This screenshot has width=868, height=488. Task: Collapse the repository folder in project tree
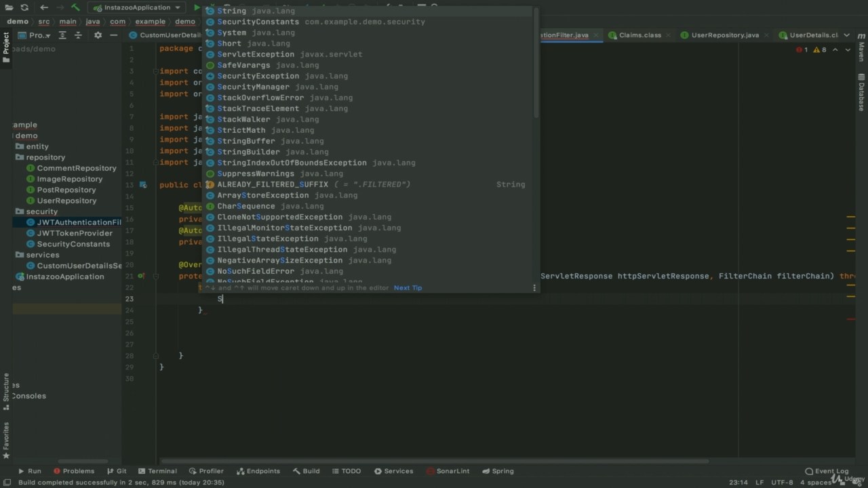click(x=20, y=157)
